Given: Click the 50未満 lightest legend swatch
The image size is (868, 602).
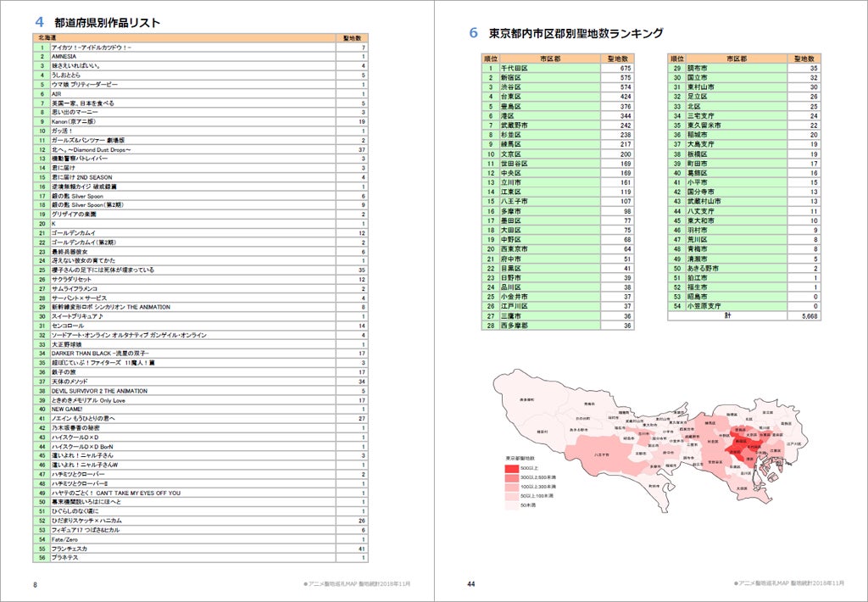Looking at the screenshot, I should (x=512, y=505).
